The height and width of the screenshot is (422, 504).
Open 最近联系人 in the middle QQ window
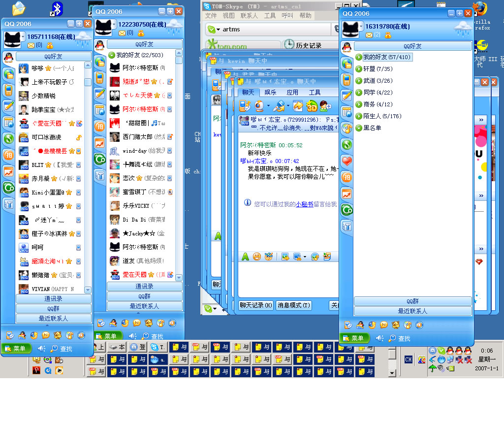tap(144, 306)
